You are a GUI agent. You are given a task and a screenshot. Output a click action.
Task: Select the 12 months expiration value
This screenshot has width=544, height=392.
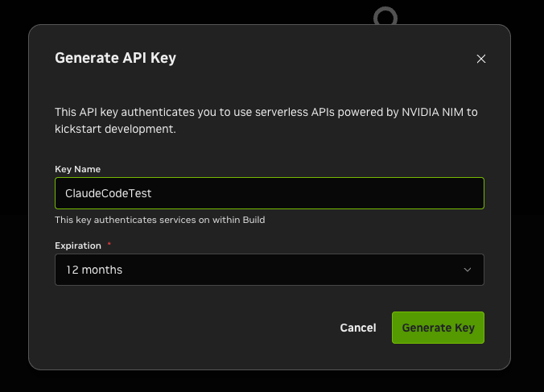click(x=94, y=270)
